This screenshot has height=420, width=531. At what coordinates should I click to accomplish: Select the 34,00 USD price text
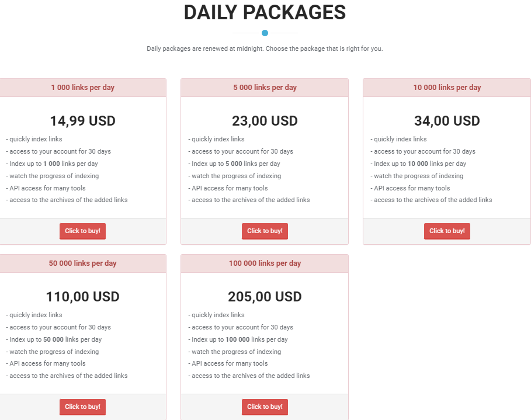(x=447, y=121)
